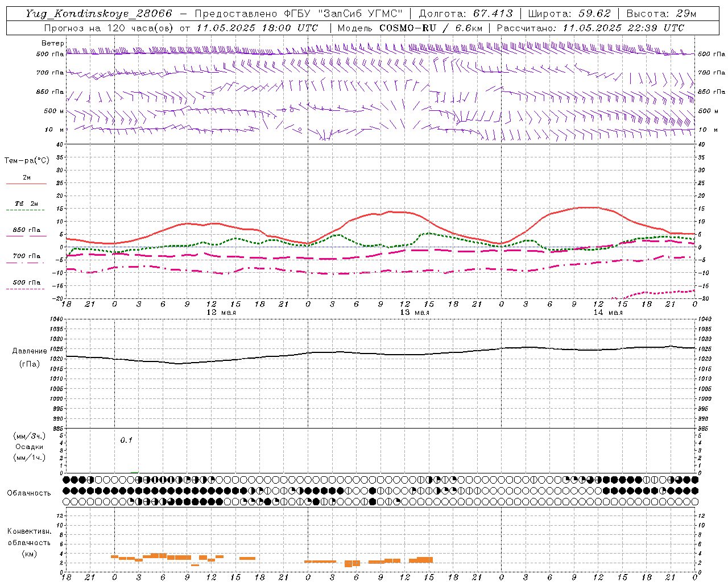
Task: Click Рассчитано: 11.05.2025 22:39 UTC timestamp
Action: (590, 28)
